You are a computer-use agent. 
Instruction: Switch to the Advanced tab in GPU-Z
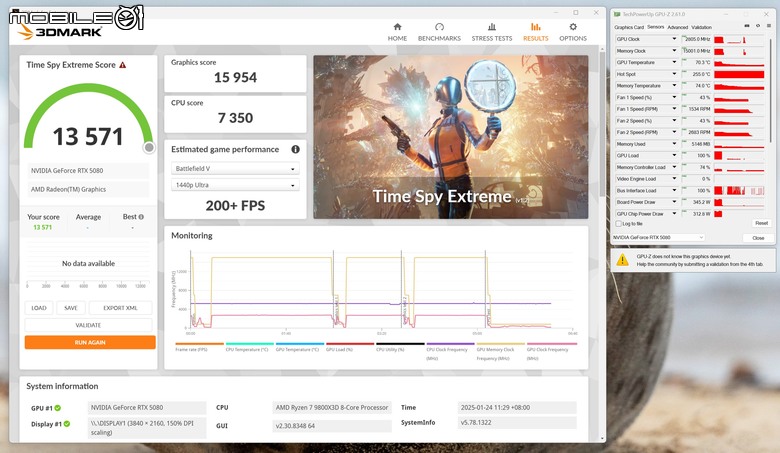coord(678,27)
